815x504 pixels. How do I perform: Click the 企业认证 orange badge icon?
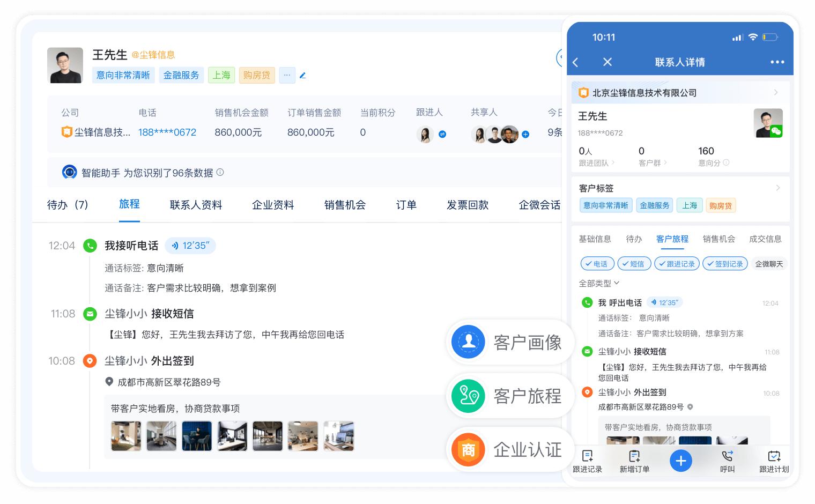click(468, 449)
